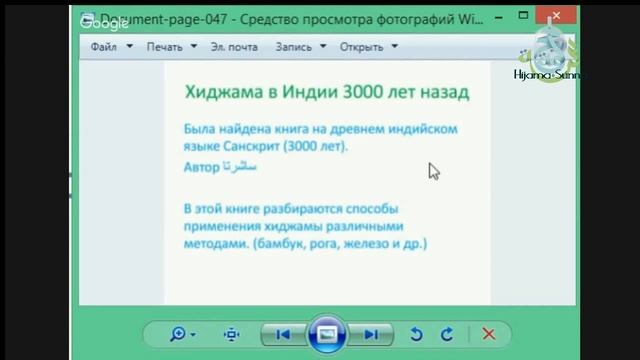Delete the photo with the red X

(489, 334)
